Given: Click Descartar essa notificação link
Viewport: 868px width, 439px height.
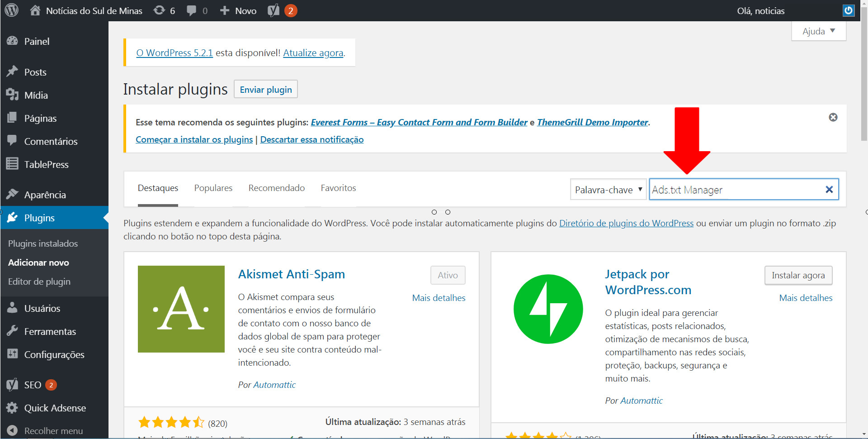Looking at the screenshot, I should tap(312, 139).
